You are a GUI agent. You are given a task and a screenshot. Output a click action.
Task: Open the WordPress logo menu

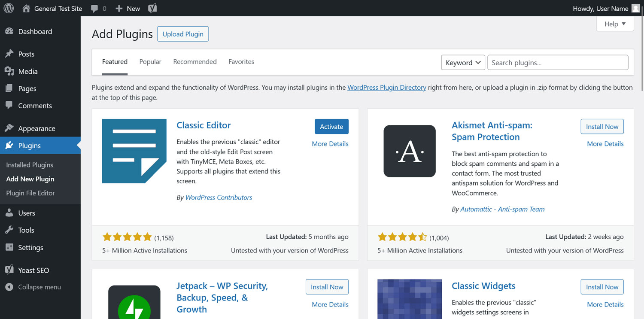(9, 8)
